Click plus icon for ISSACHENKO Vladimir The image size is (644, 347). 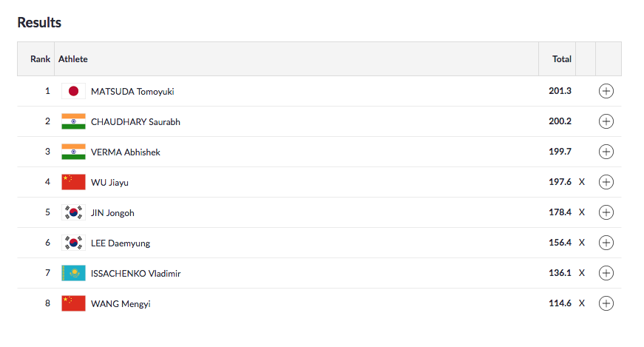(606, 273)
